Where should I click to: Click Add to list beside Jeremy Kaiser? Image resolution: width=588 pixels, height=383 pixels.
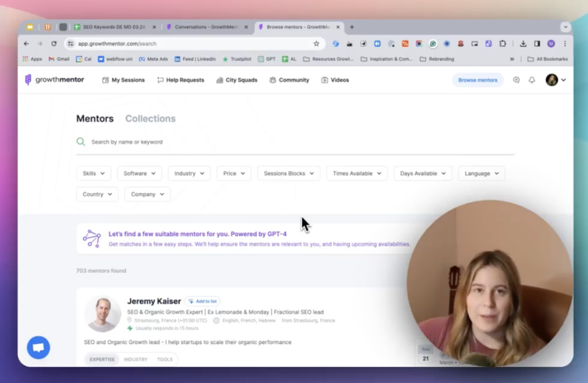[202, 301]
